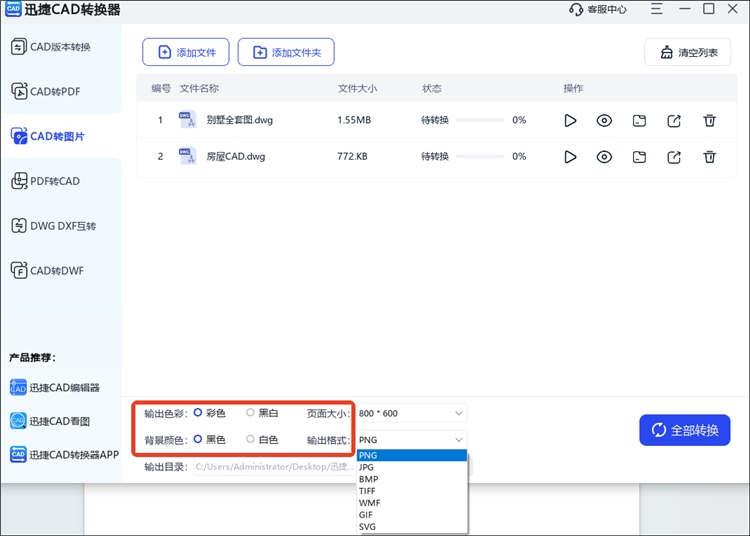This screenshot has width=750, height=536.
Task: Click progress bar of 房屋CAD.dwg
Action: click(x=480, y=156)
